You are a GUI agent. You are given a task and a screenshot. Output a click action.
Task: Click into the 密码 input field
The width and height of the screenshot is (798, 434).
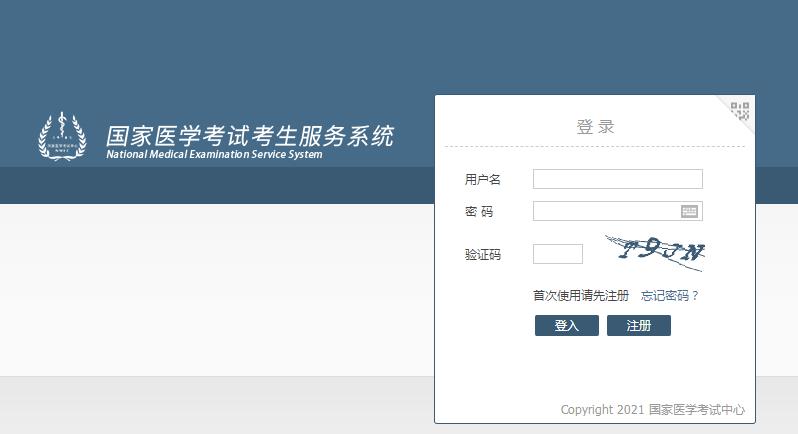pos(606,211)
